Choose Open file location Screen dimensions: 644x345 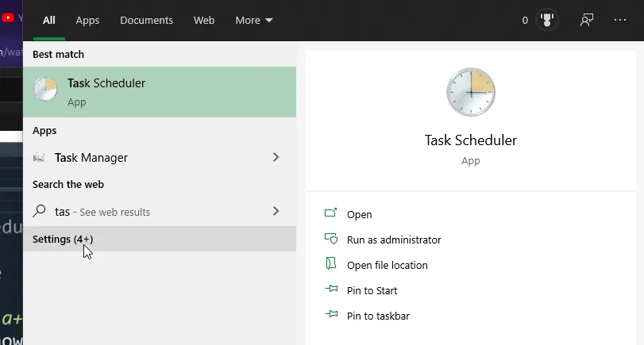(388, 266)
